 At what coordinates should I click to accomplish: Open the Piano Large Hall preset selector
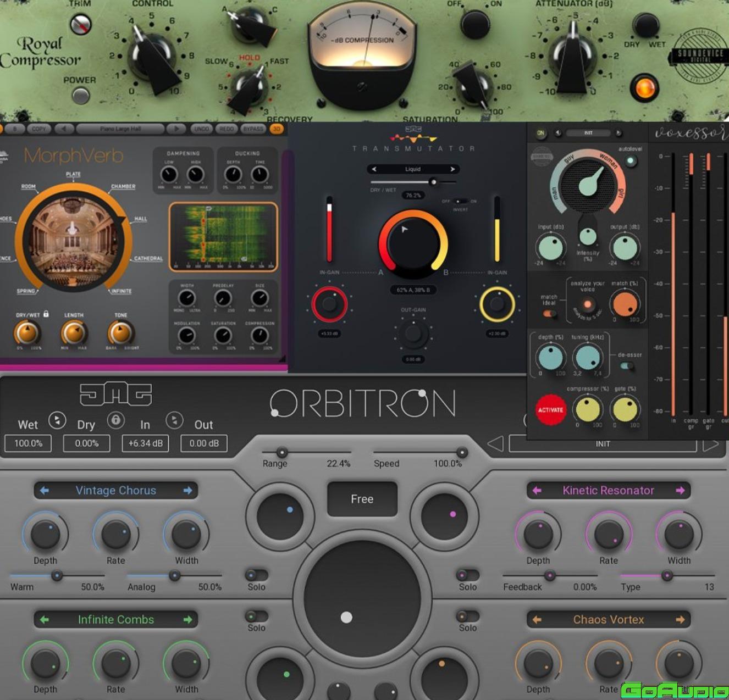pos(120,129)
